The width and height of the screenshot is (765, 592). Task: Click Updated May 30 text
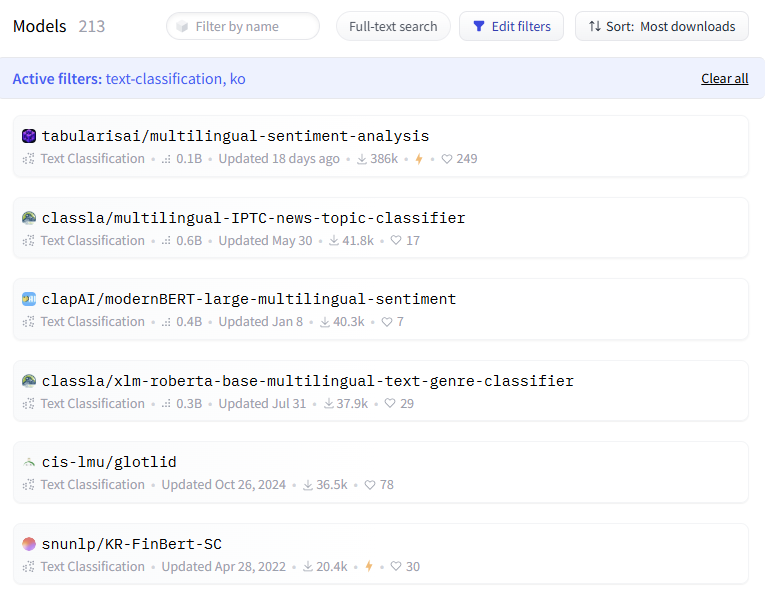pos(265,241)
